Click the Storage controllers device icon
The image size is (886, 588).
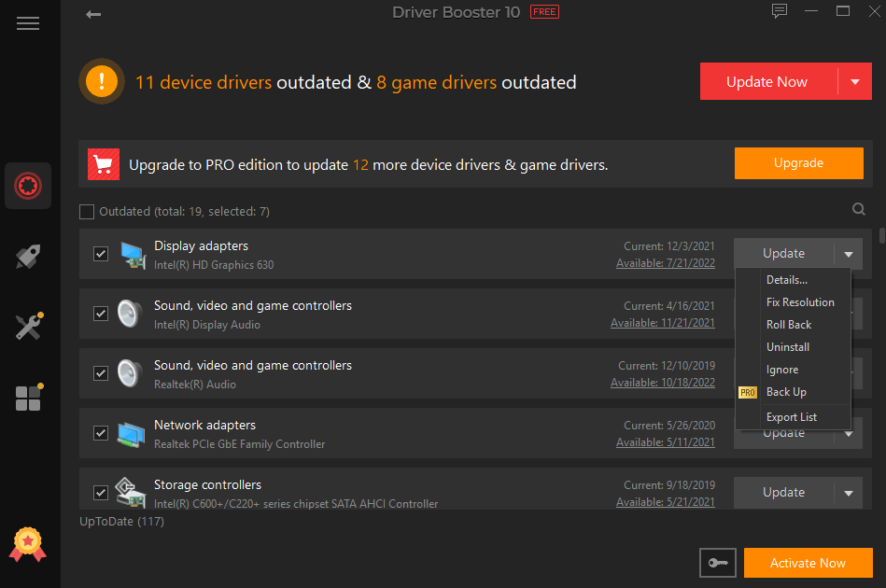(x=130, y=492)
